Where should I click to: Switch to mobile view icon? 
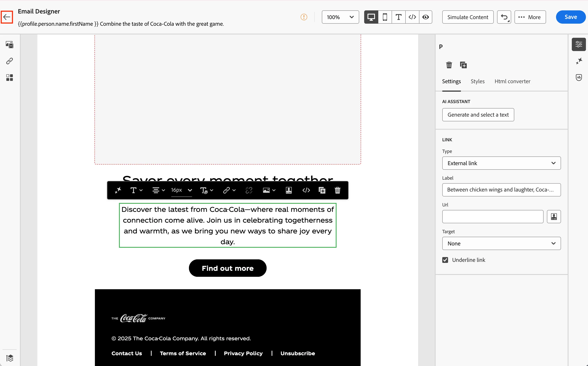(x=385, y=17)
